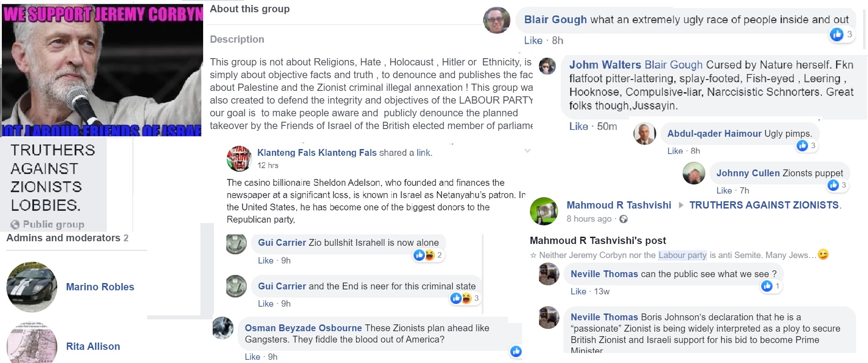868x363 pixels.
Task: Click the thumbs-up reaction on Johnny Cullen's comment
Action: point(833,185)
